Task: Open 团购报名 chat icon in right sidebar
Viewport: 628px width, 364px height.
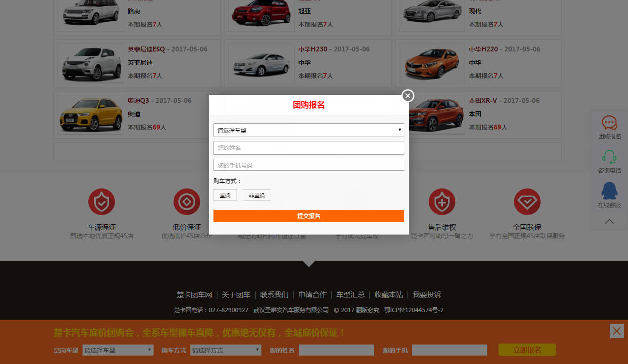Action: point(609,123)
